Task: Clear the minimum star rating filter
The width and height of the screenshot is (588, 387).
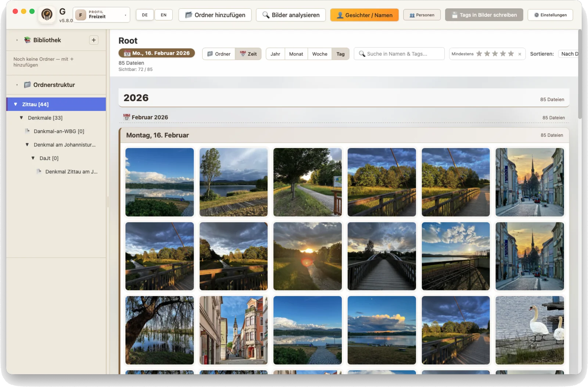Action: pyautogui.click(x=520, y=54)
